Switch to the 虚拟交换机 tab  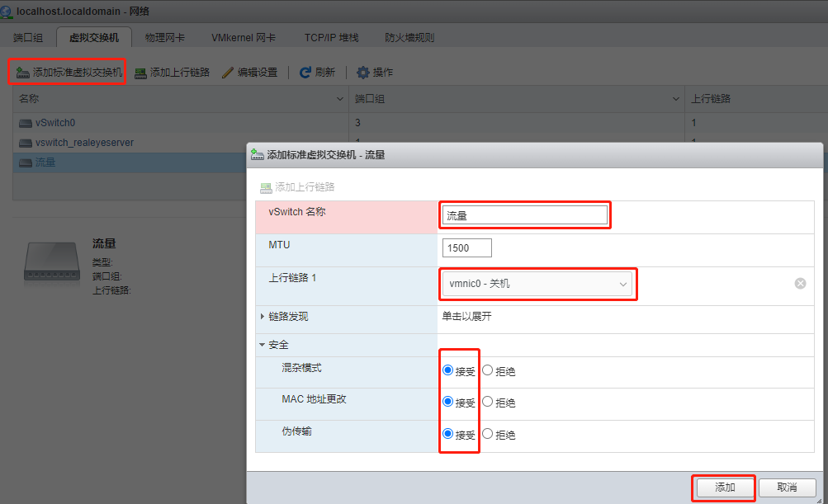[94, 37]
